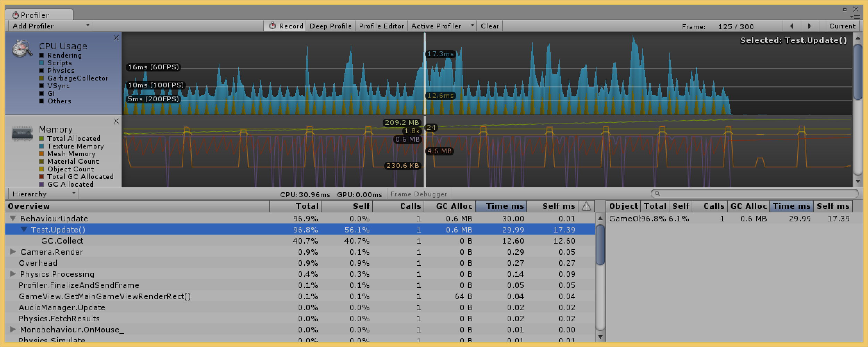Click the Clear button
Viewport: 868px width, 347px height.
490,26
